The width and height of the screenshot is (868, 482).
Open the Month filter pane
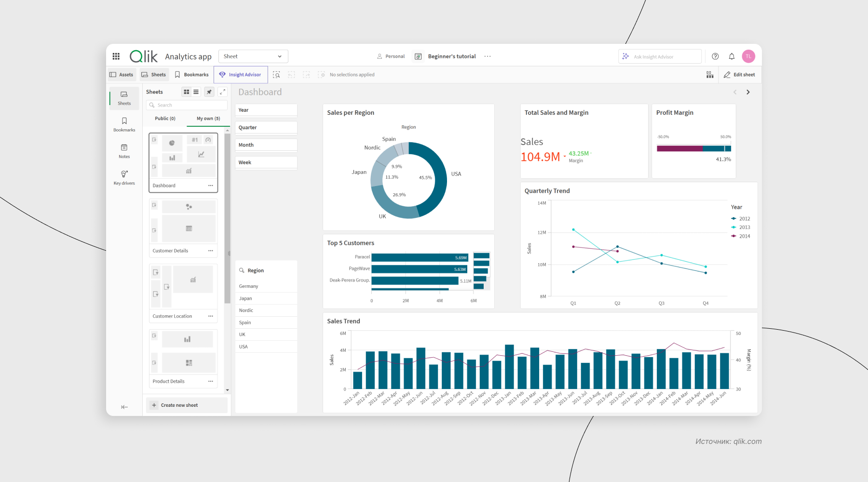click(266, 145)
